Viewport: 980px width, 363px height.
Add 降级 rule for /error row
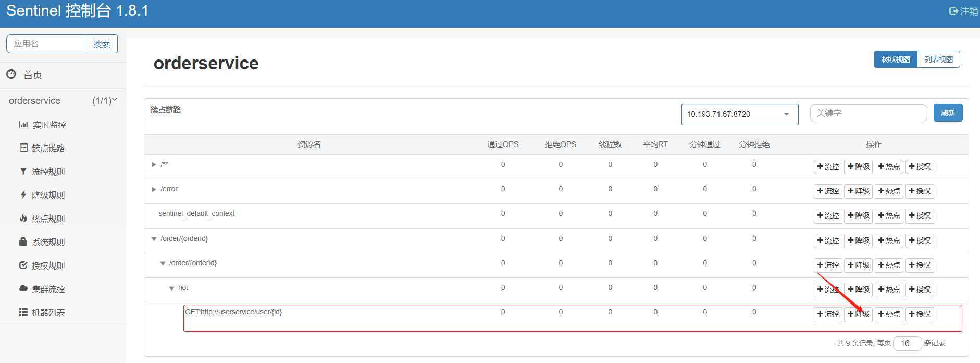858,191
